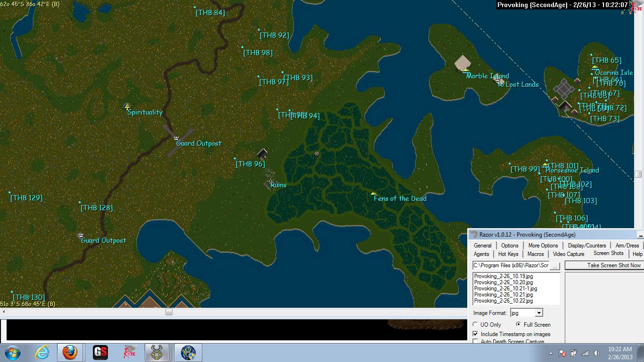The height and width of the screenshot is (362, 644).
Task: Open Firefox from the taskbar
Action: point(70,352)
